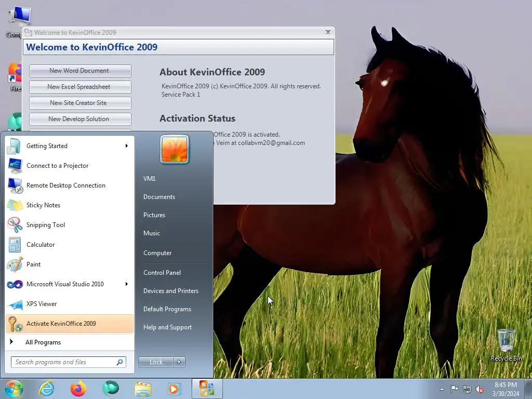Open Documents from Start menu

pyautogui.click(x=159, y=197)
